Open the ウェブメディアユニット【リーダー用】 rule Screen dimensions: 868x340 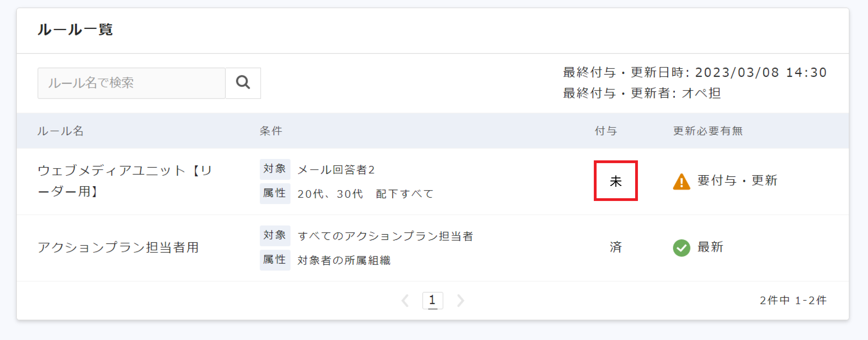[x=124, y=181]
